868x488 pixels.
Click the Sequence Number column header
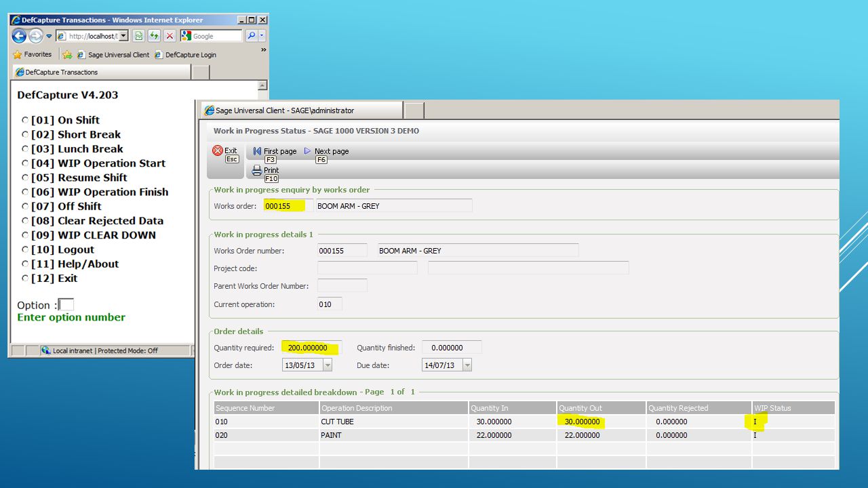coord(267,408)
